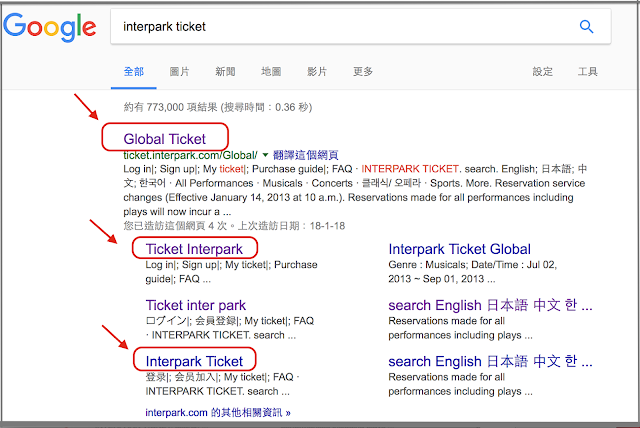Screen dimensions: 640x428
Task: Click the result count text 約有 773,000 項結果
Action: click(x=170, y=107)
